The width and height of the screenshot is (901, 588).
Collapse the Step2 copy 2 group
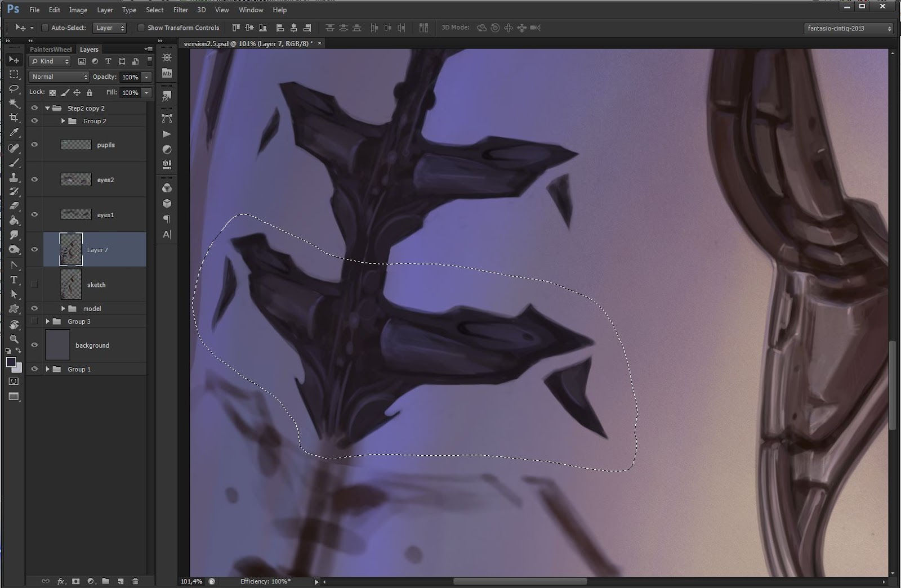[48, 108]
